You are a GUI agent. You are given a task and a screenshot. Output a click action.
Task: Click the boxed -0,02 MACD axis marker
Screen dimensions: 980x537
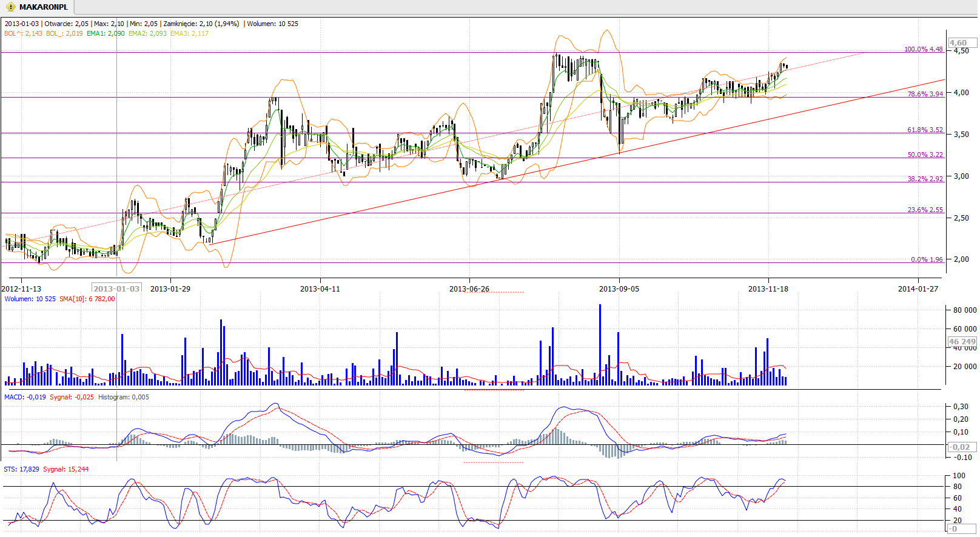(x=962, y=447)
